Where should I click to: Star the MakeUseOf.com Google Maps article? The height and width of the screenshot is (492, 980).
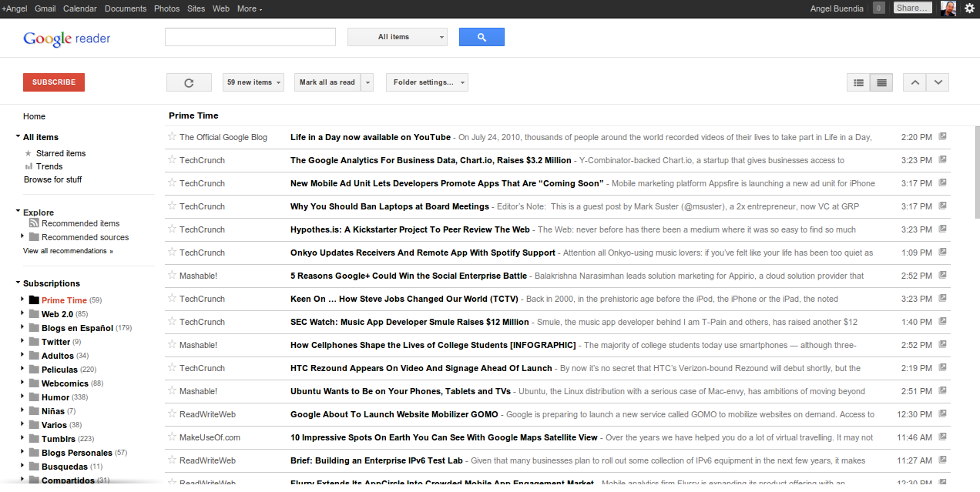pos(172,437)
